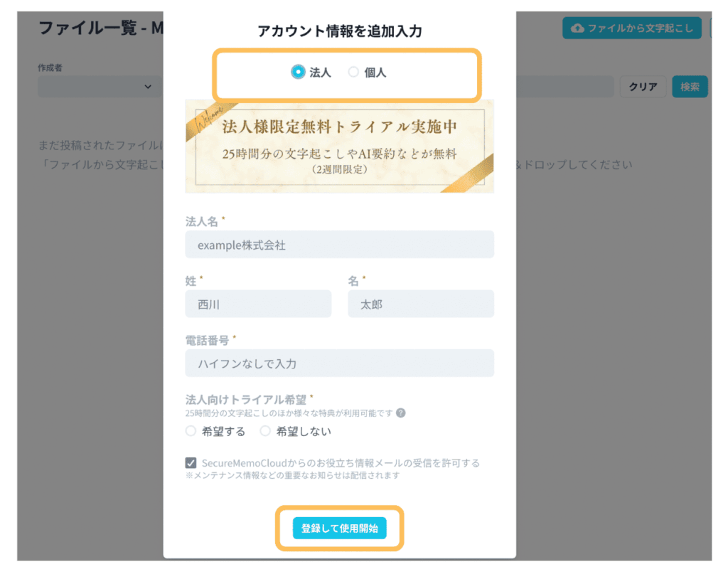This screenshot has height=579, width=728.
Task: Click the search keyword input beside クリア
Action: click(569, 87)
